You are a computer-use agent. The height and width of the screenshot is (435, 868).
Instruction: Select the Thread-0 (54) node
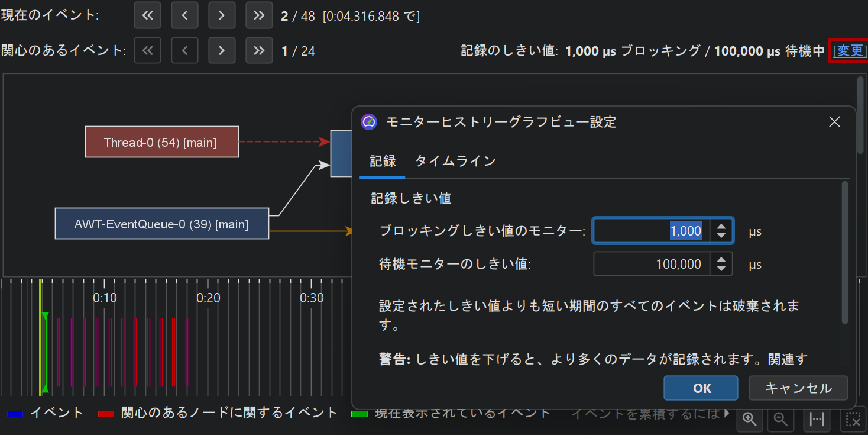click(161, 142)
